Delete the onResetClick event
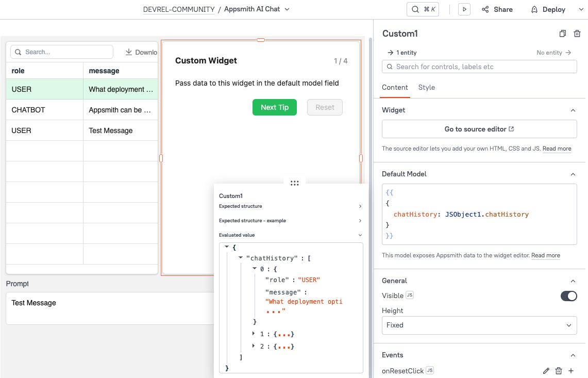Viewport: 588px width, 378px height. pos(559,371)
